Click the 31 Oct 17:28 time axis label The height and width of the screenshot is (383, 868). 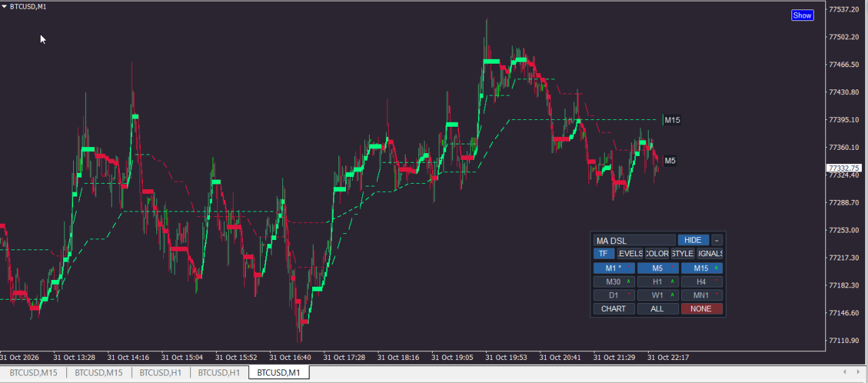[345, 357]
